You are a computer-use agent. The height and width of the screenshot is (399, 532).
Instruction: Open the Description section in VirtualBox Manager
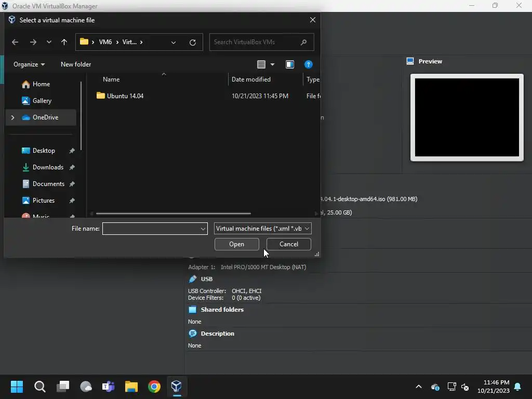217,334
